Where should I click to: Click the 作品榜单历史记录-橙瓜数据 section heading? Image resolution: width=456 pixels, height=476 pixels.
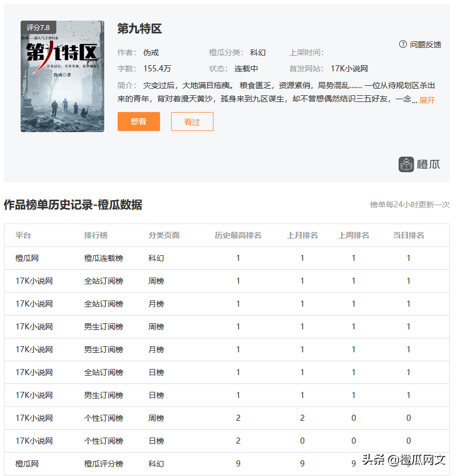click(73, 205)
